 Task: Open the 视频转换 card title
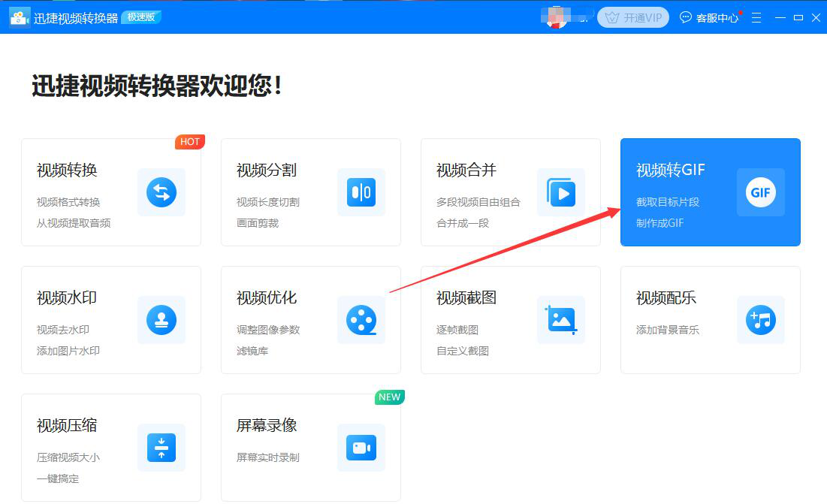tap(67, 171)
